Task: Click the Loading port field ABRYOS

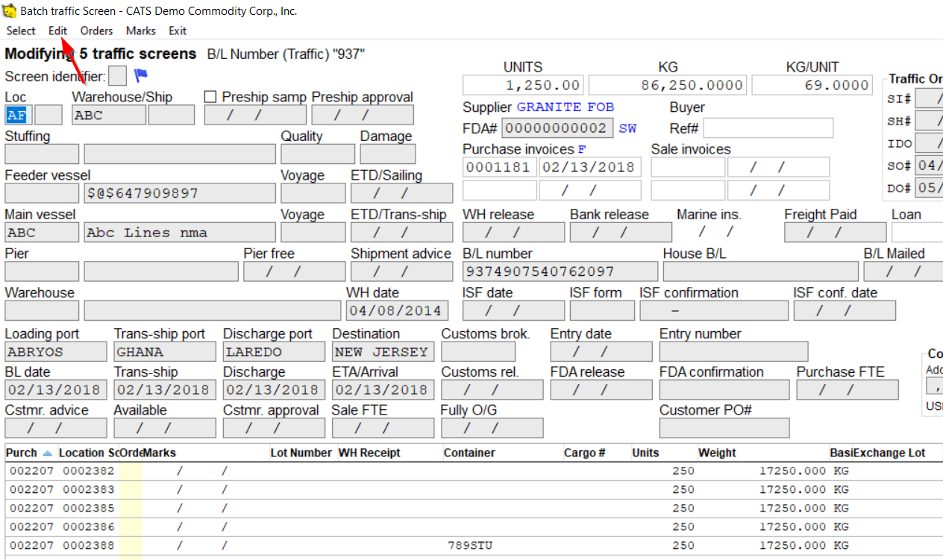Action: click(x=56, y=351)
